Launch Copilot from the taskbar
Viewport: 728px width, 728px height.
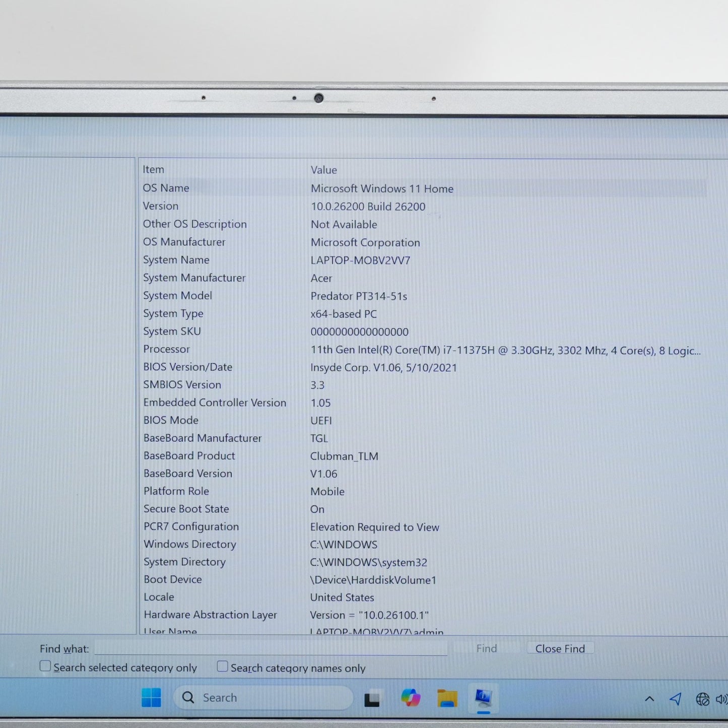(x=411, y=698)
